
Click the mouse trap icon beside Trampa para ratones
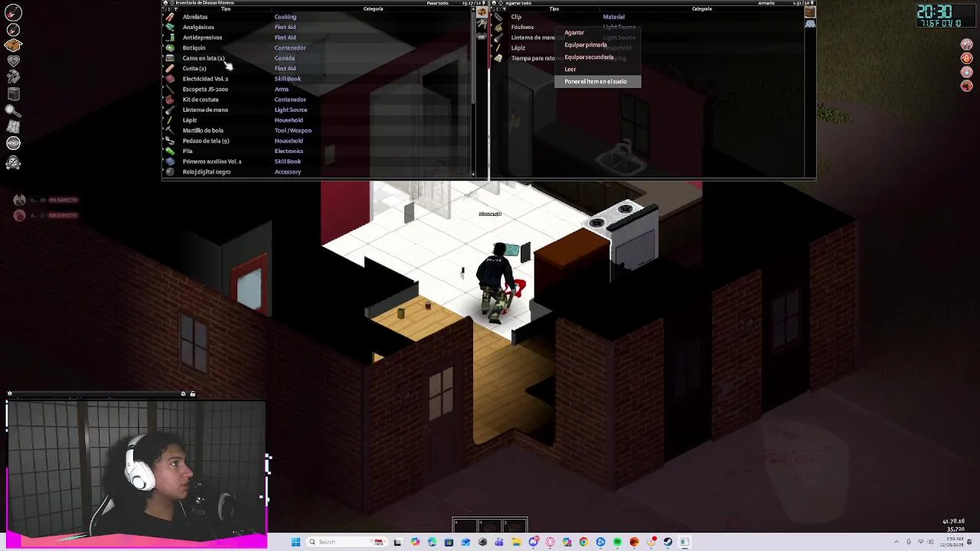click(498, 58)
